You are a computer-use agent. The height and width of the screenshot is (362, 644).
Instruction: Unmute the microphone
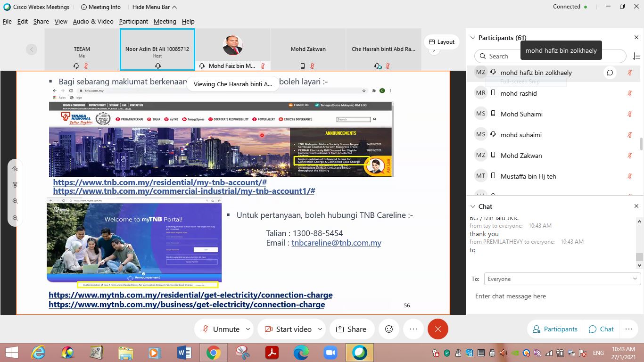click(x=220, y=329)
